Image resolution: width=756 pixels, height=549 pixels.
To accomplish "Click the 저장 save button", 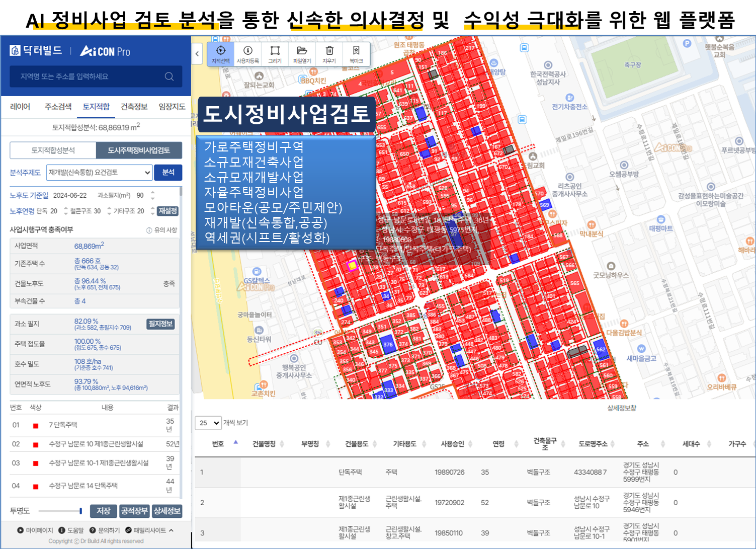I will (104, 511).
